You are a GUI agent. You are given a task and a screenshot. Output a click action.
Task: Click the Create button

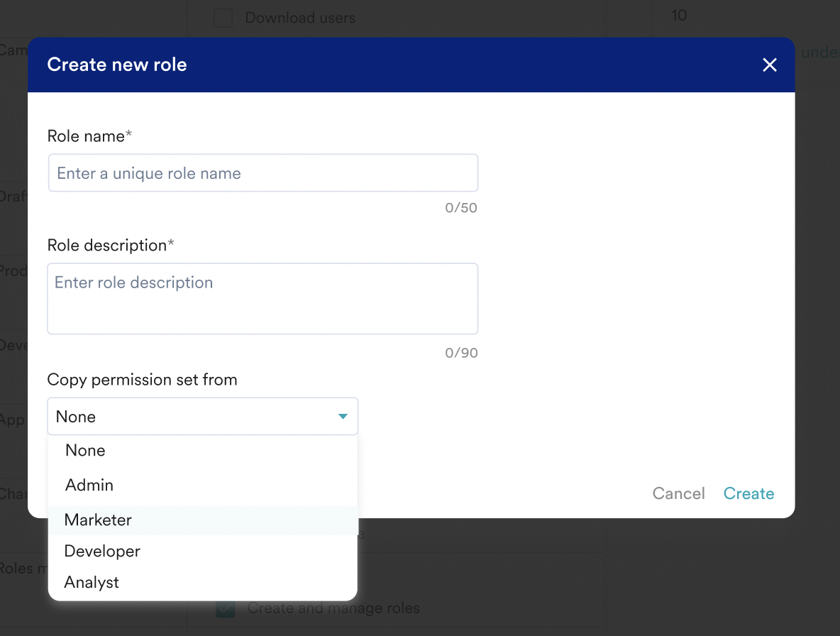coord(748,494)
